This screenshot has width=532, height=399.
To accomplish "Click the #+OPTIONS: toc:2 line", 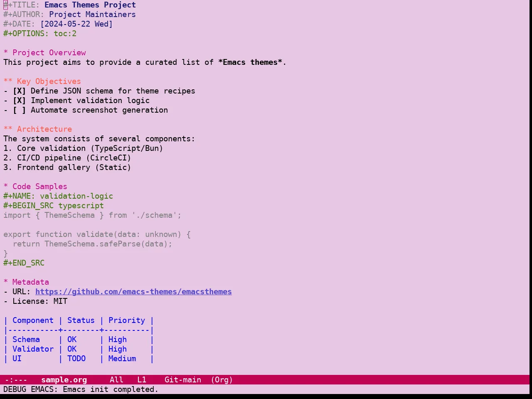I will pos(40,34).
